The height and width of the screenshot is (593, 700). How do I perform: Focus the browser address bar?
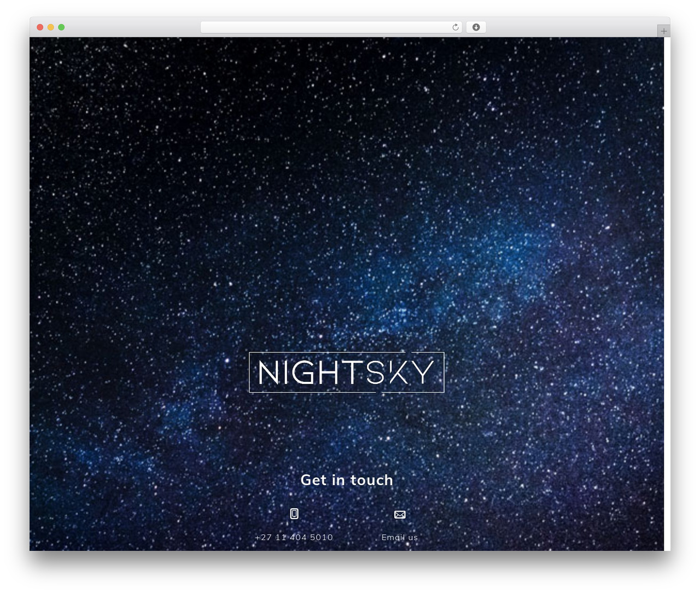pos(331,27)
